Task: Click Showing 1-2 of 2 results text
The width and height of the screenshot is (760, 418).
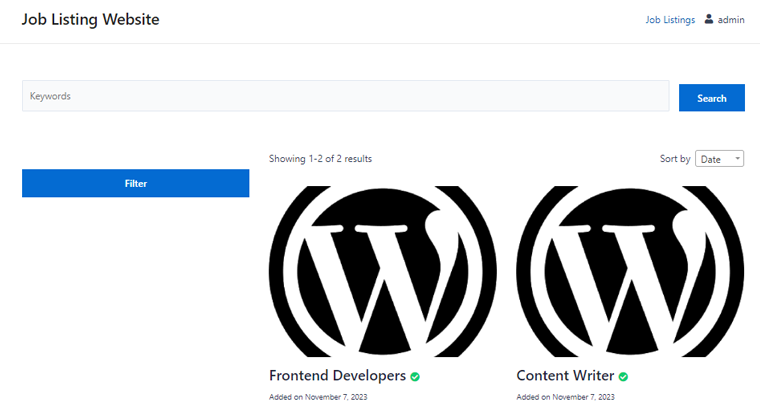Action: (x=320, y=159)
